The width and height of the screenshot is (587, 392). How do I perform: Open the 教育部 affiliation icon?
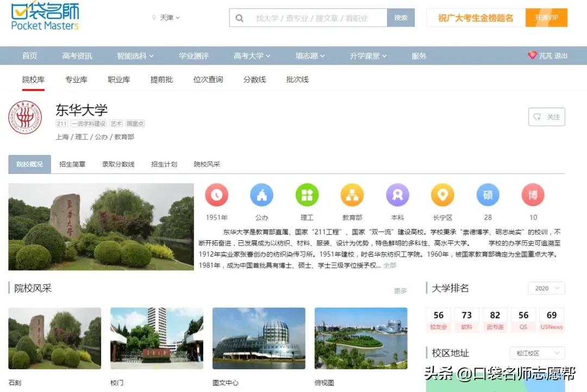tap(352, 196)
